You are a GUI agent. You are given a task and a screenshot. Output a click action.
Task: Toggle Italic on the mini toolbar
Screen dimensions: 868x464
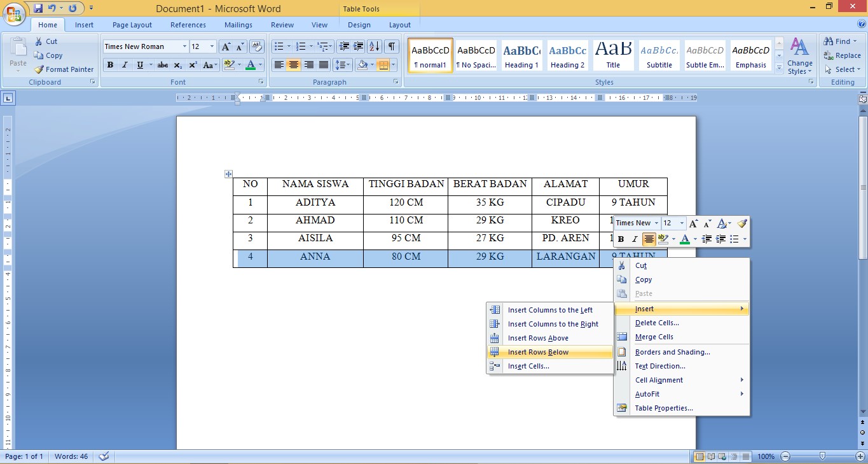pos(634,239)
